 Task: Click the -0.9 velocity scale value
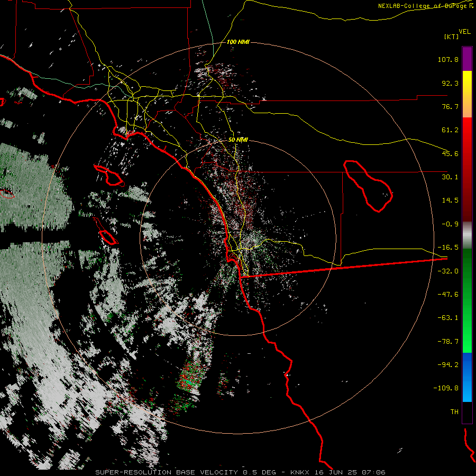[450, 224]
